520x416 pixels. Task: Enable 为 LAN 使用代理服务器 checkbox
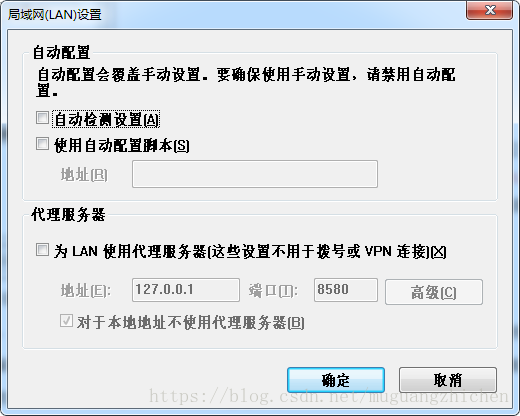42,250
